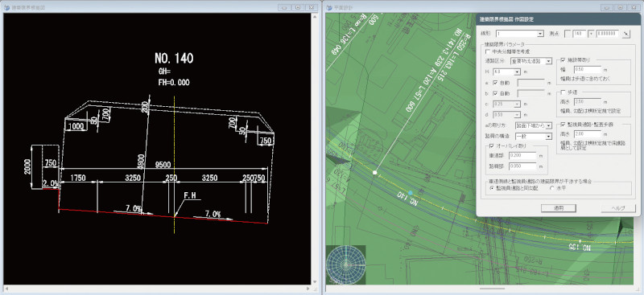This screenshot has width=644, height=295.
Task: Click the GH= label in section drawing
Action: pos(164,72)
